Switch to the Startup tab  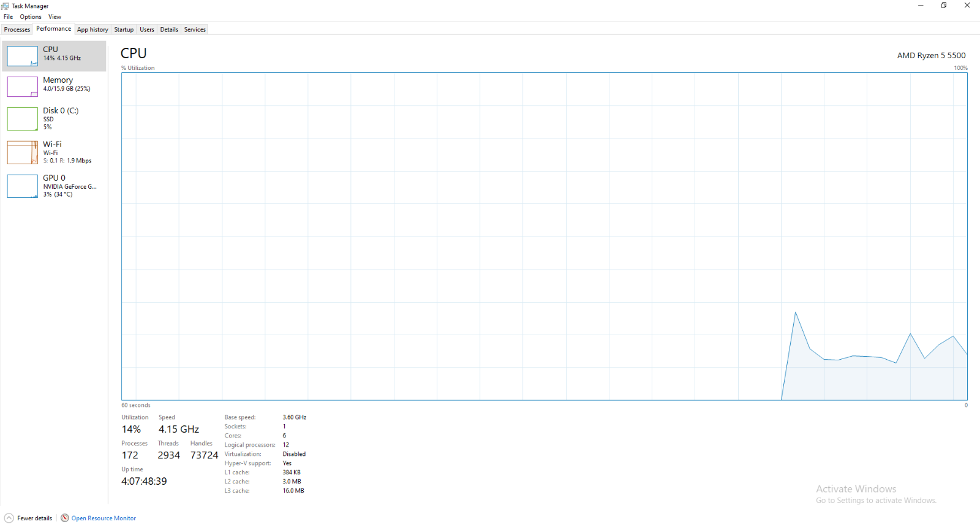tap(124, 29)
